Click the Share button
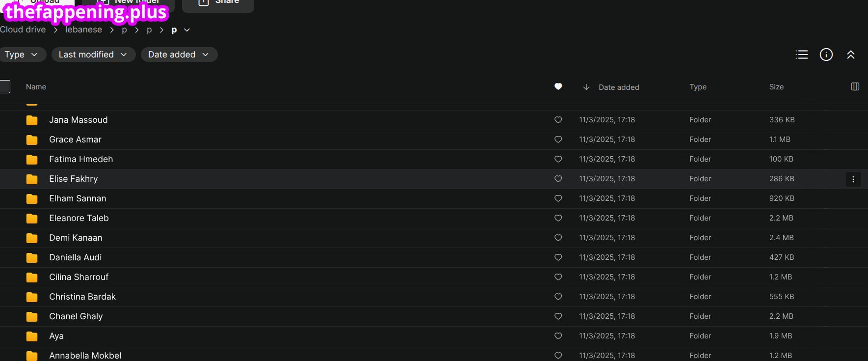Screen dimensions: 868x361 coord(218,3)
